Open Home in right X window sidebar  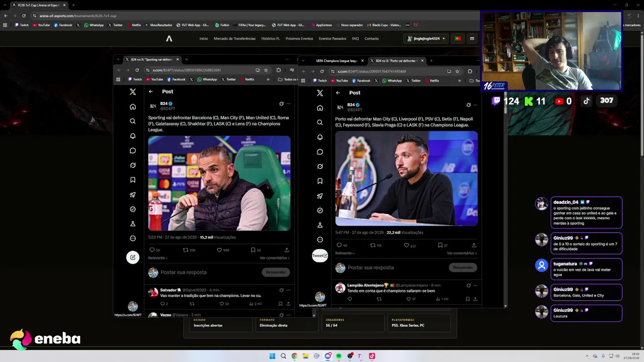pyautogui.click(x=320, y=108)
